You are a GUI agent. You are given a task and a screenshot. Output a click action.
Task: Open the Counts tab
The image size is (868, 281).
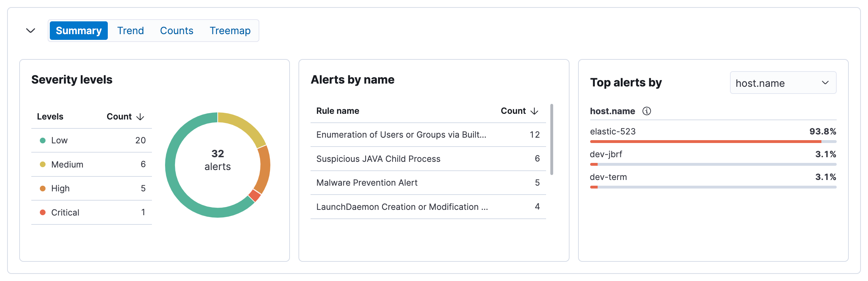[176, 31]
